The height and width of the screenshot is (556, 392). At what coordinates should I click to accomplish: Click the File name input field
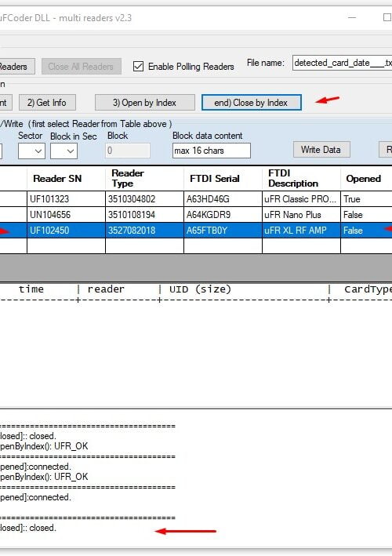342,63
